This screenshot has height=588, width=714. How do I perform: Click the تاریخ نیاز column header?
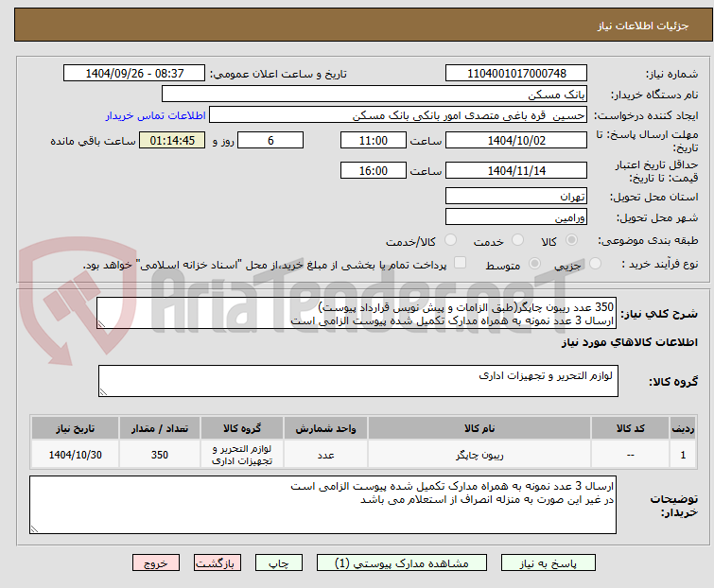[x=75, y=428]
